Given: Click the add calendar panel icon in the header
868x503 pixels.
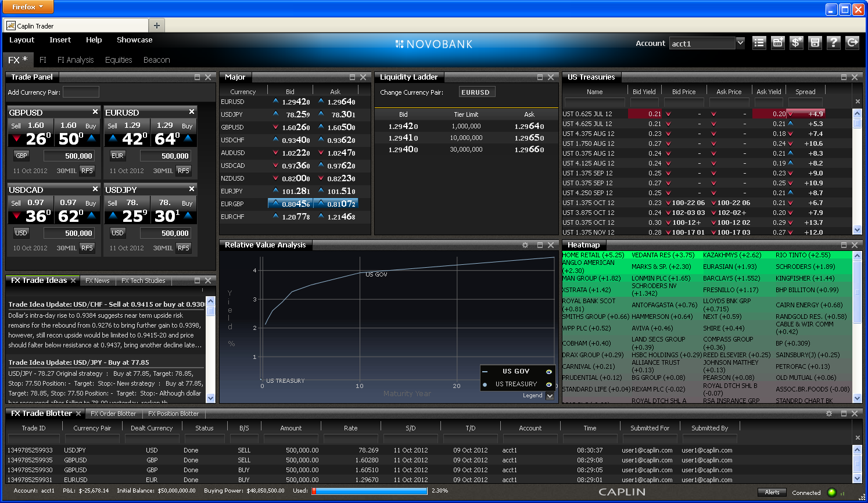Looking at the screenshot, I should tap(778, 42).
